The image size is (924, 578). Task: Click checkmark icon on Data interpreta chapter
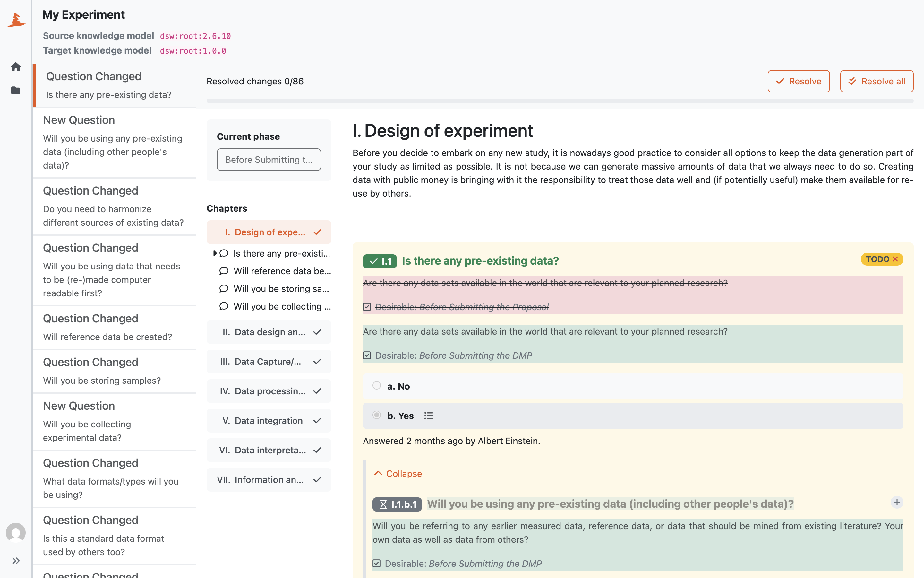317,450
